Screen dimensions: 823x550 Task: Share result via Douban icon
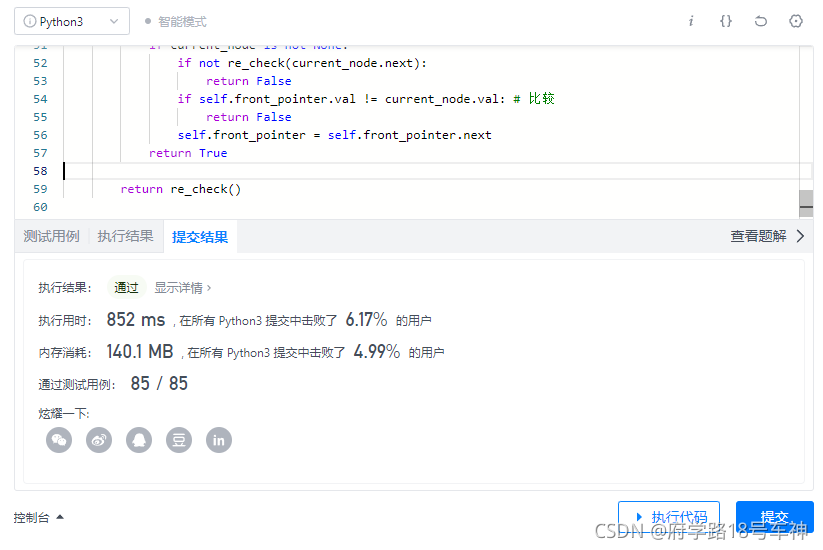point(179,440)
